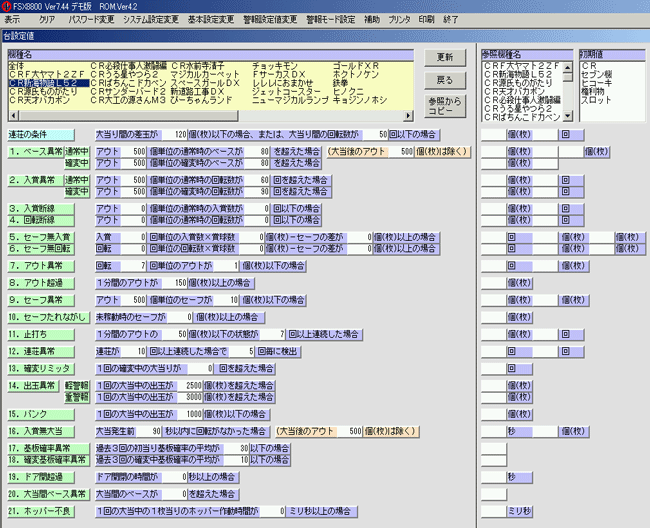Click the 参照からコピー button
Screen dimensions: 650x528
pyautogui.click(x=445, y=106)
